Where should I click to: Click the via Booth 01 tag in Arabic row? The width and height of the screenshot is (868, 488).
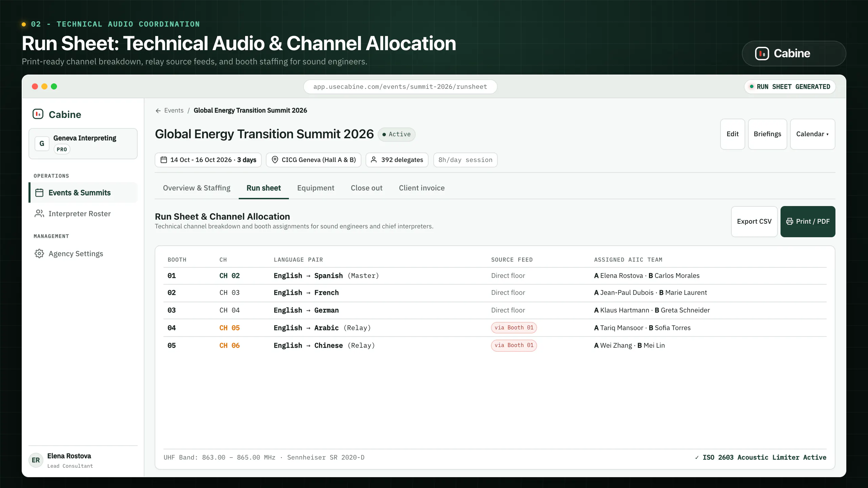click(514, 328)
